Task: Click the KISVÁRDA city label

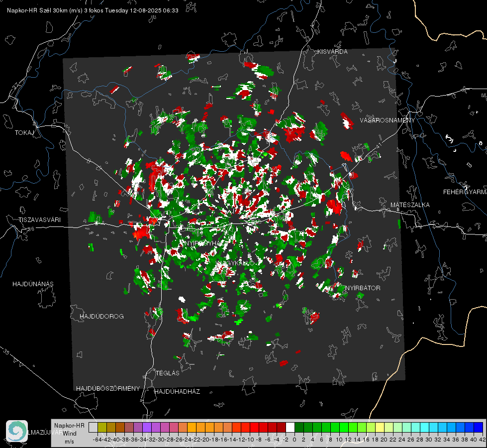Action: coord(332,52)
